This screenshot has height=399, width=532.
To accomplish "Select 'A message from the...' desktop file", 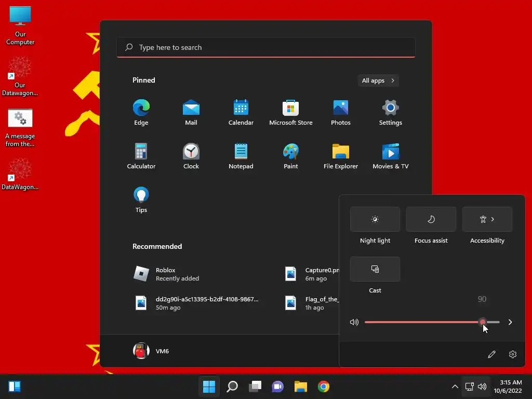I will [x=20, y=128].
